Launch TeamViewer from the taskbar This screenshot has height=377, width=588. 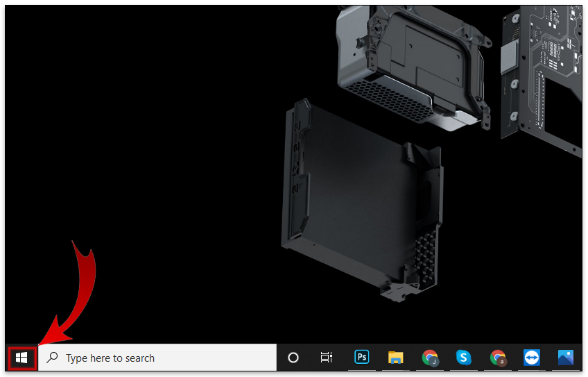click(531, 358)
